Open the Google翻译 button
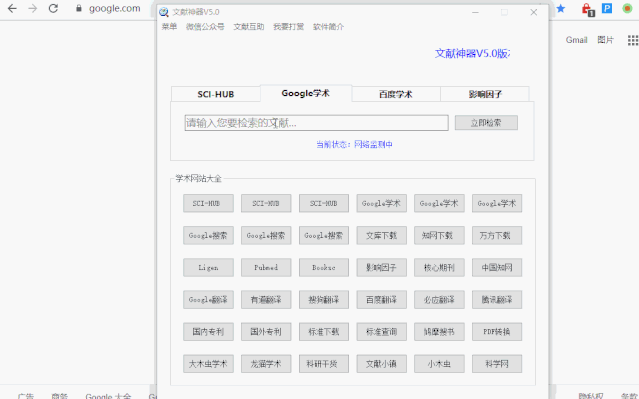The height and width of the screenshot is (399, 639). 208,300
